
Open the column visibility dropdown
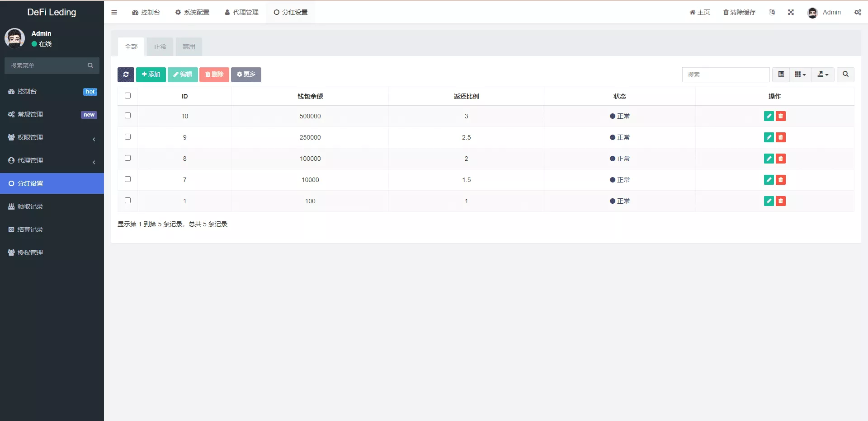(800, 75)
